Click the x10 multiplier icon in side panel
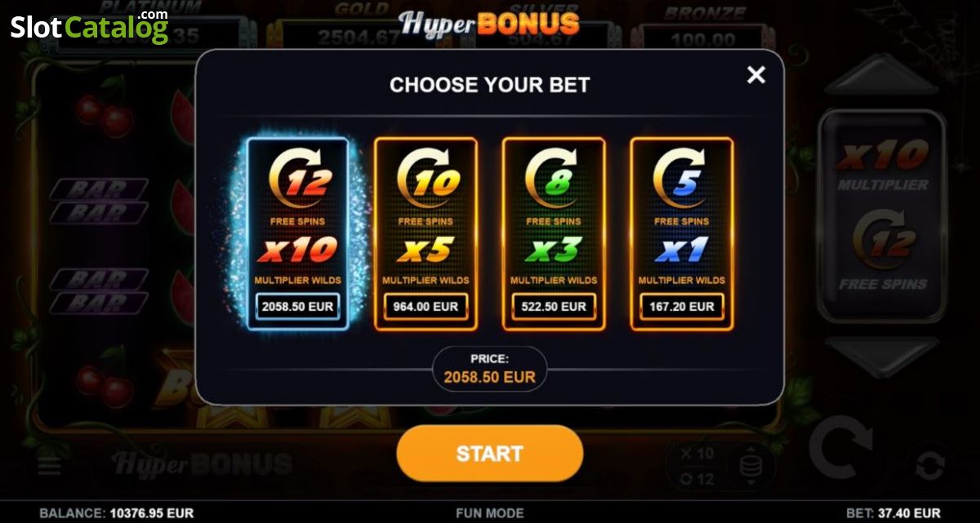 pyautogui.click(x=882, y=153)
